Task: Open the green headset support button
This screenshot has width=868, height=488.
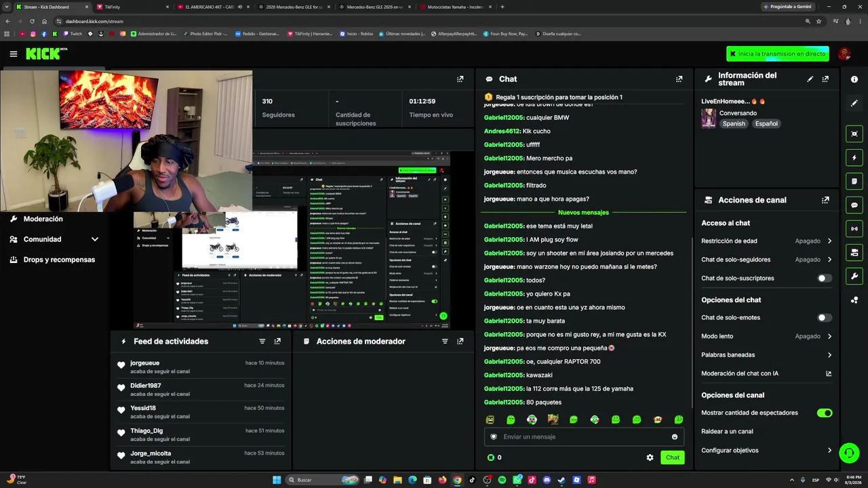Action: click(848, 453)
